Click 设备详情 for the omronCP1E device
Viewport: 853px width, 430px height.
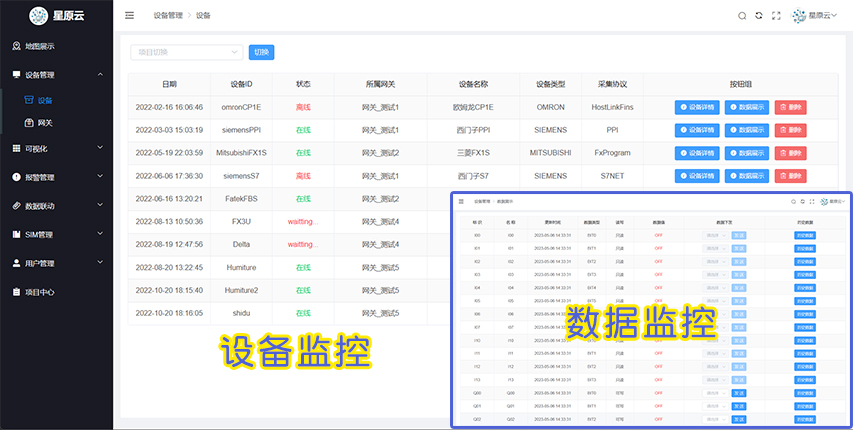point(697,107)
